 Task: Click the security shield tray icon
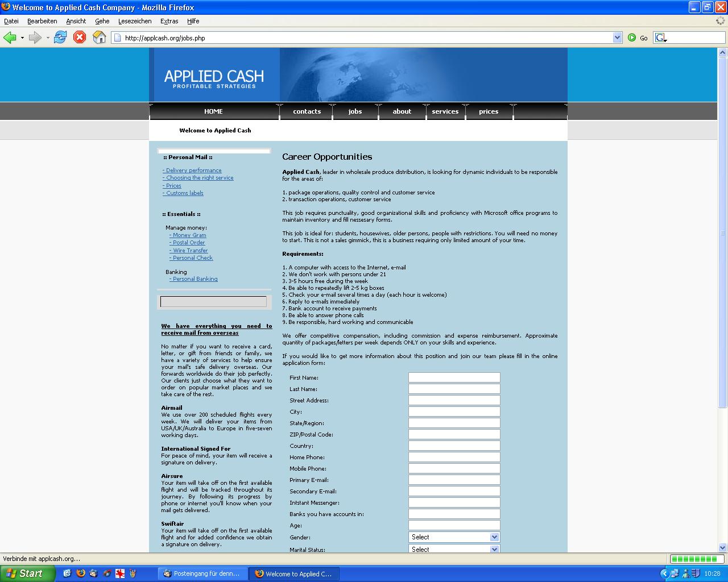click(696, 573)
